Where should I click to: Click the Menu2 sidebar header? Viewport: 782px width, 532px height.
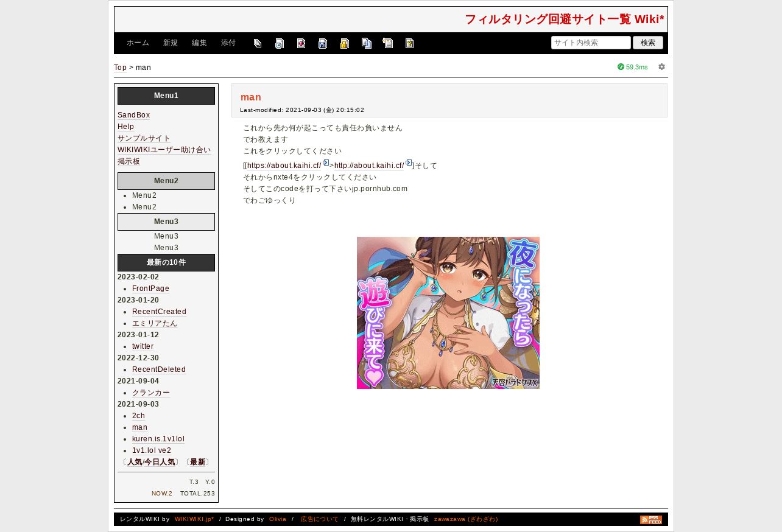coord(166,181)
